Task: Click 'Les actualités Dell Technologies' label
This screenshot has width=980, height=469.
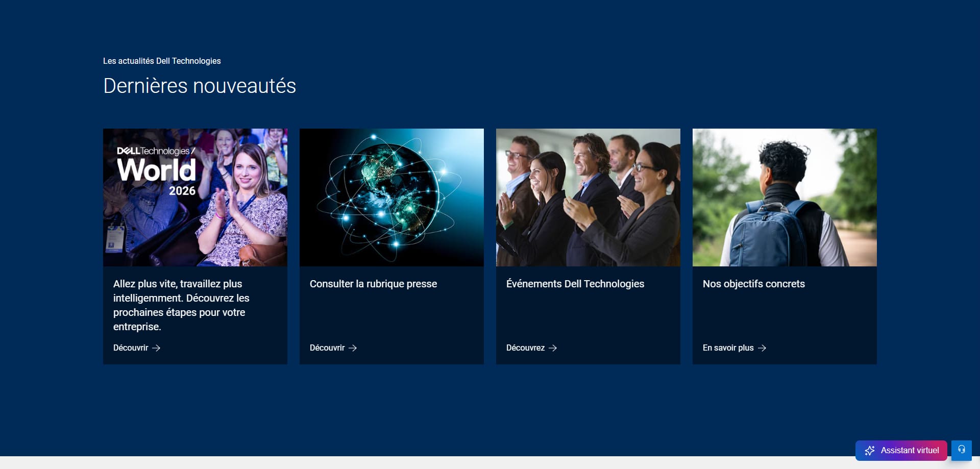Action: (162, 61)
